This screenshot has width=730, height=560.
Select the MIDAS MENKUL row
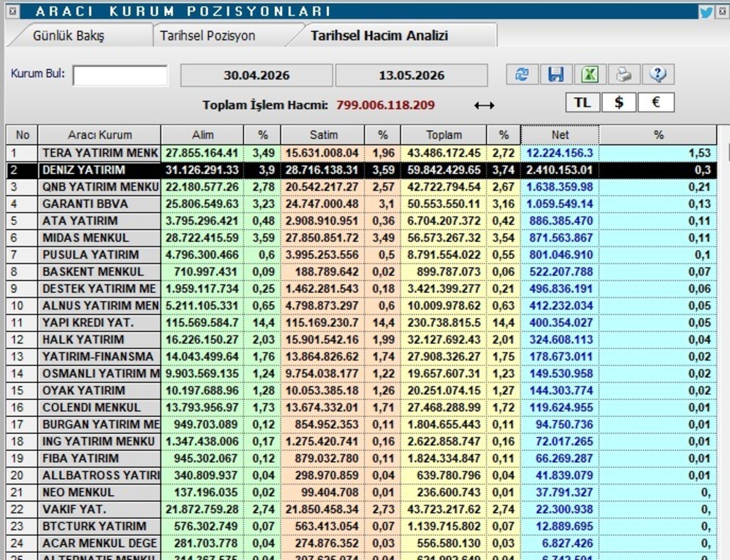point(363,238)
